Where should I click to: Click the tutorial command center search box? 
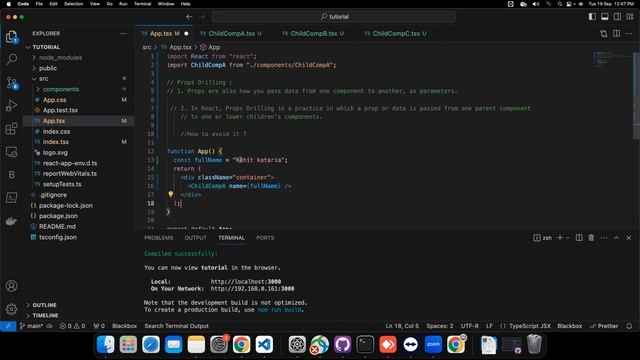pos(334,17)
